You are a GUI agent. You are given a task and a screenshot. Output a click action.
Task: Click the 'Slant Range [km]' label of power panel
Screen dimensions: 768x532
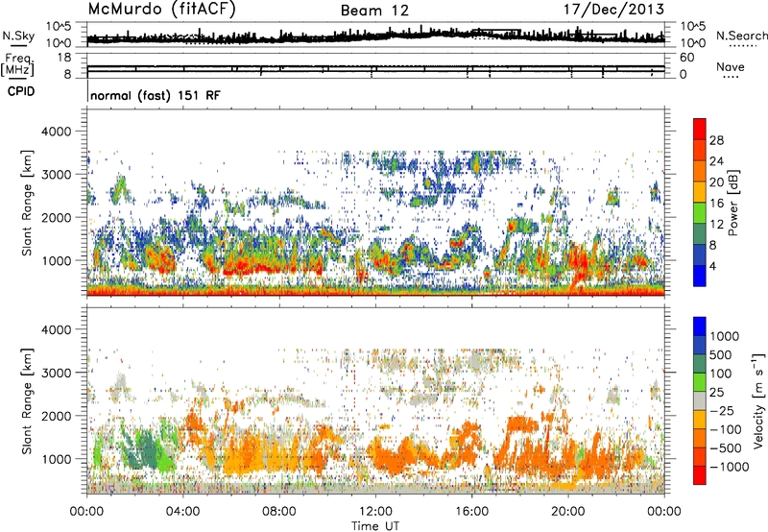coord(27,203)
